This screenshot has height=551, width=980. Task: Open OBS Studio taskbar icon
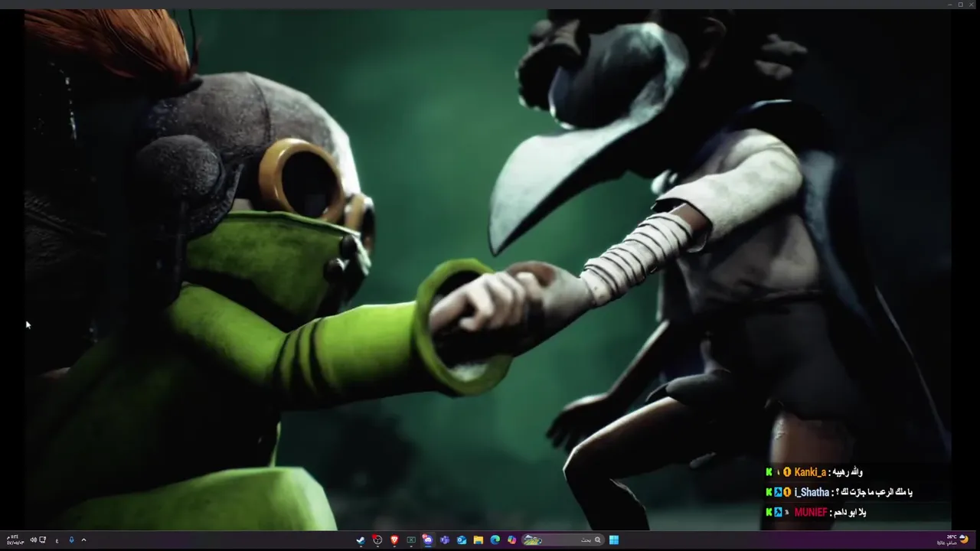(x=377, y=540)
